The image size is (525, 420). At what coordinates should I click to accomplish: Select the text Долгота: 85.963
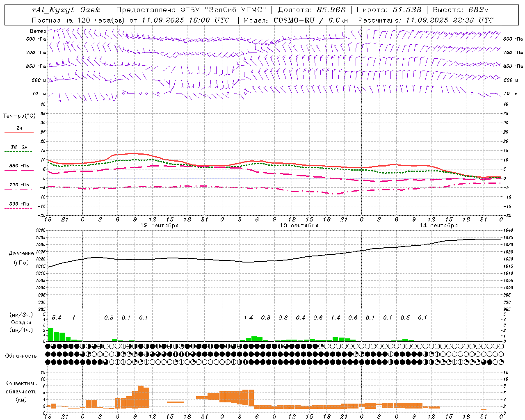click(x=312, y=10)
